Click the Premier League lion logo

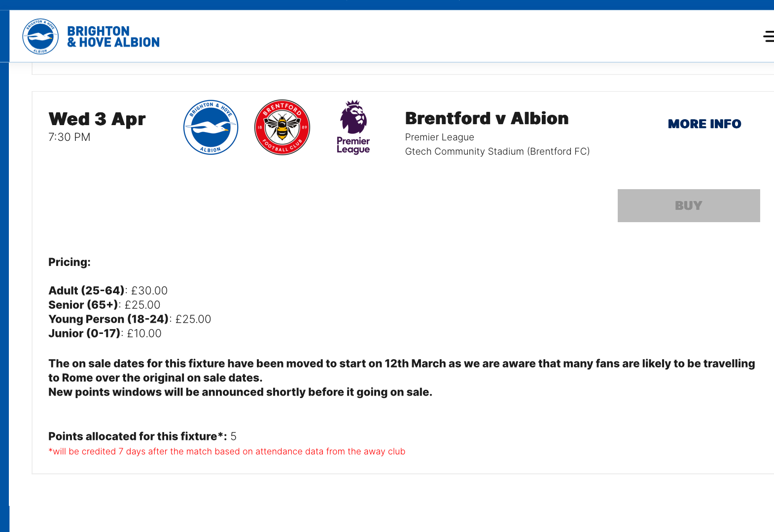pyautogui.click(x=353, y=128)
